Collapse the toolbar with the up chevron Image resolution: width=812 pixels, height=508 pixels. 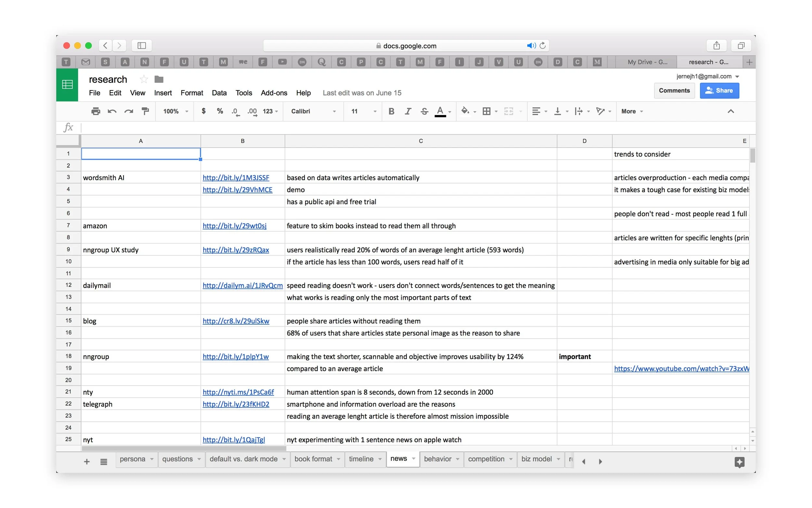tap(730, 111)
